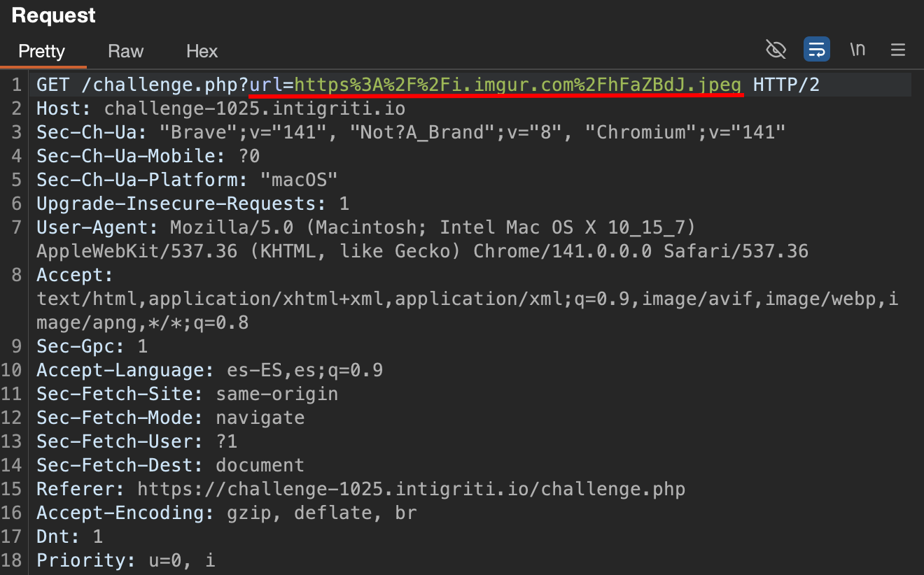Click line number 18 in the gutter
This screenshot has width=924, height=575.
15,560
